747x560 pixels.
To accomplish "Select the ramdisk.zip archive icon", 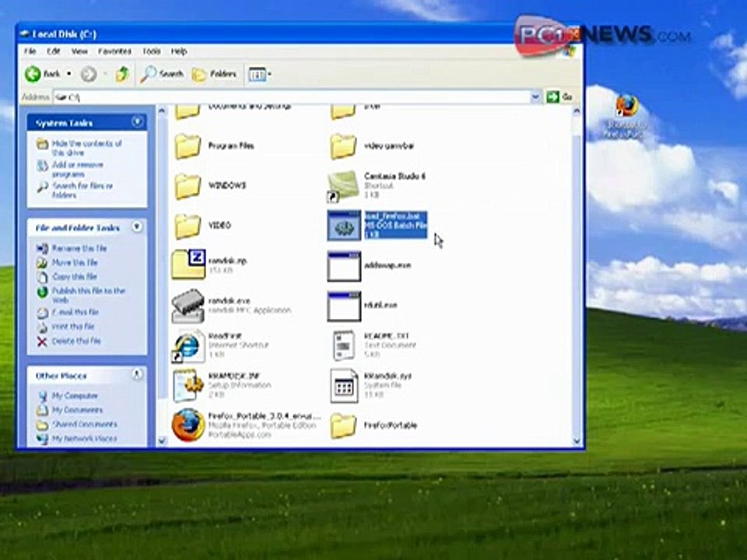I will (x=188, y=264).
